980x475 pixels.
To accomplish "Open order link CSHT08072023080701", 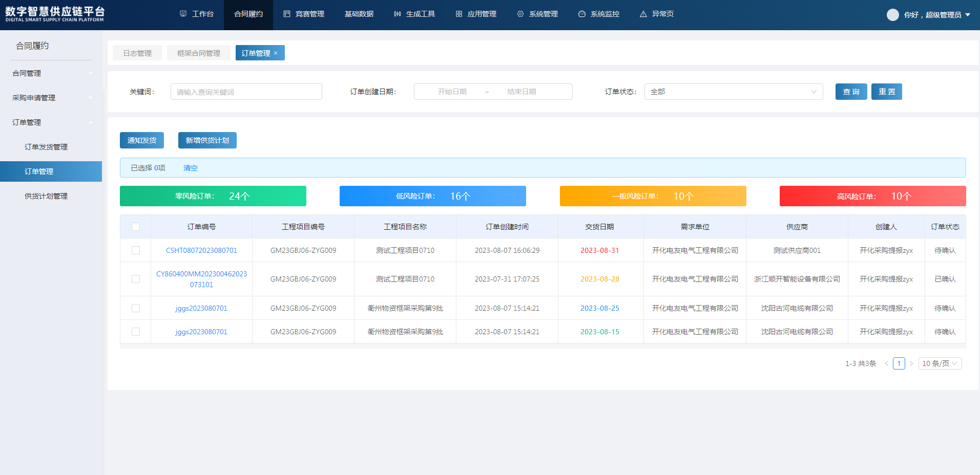I will [x=201, y=250].
